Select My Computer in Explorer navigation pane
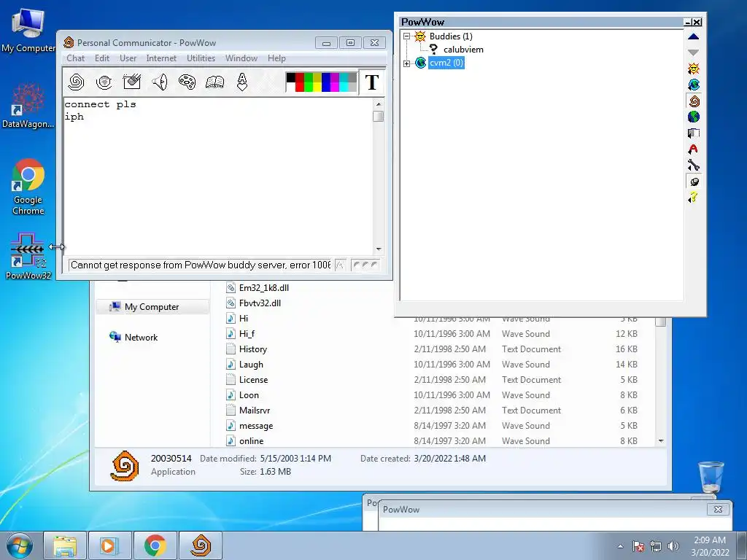This screenshot has height=560, width=747. click(152, 307)
